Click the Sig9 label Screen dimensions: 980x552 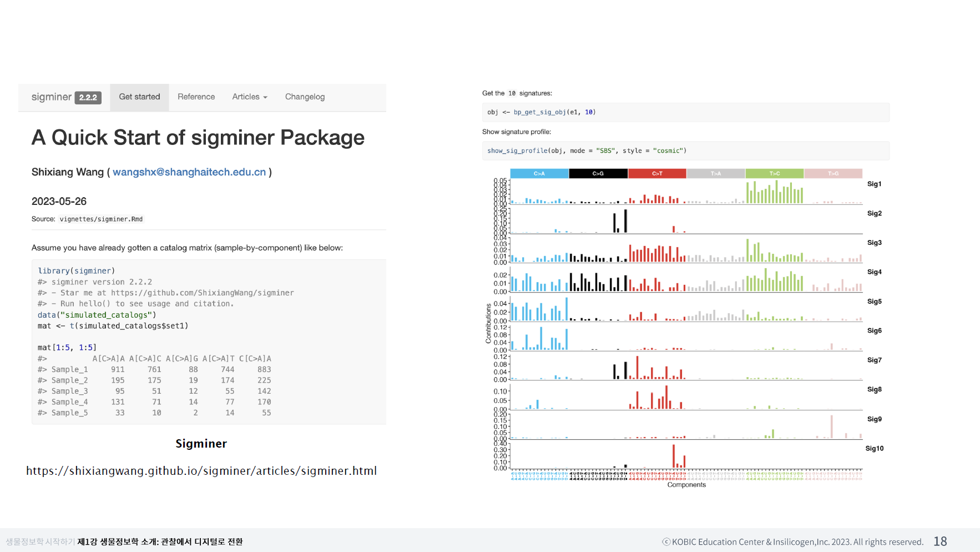point(875,419)
